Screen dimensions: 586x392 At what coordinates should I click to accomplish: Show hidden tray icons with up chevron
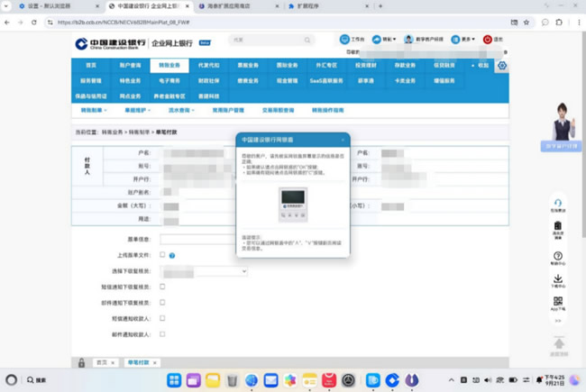tap(452, 380)
